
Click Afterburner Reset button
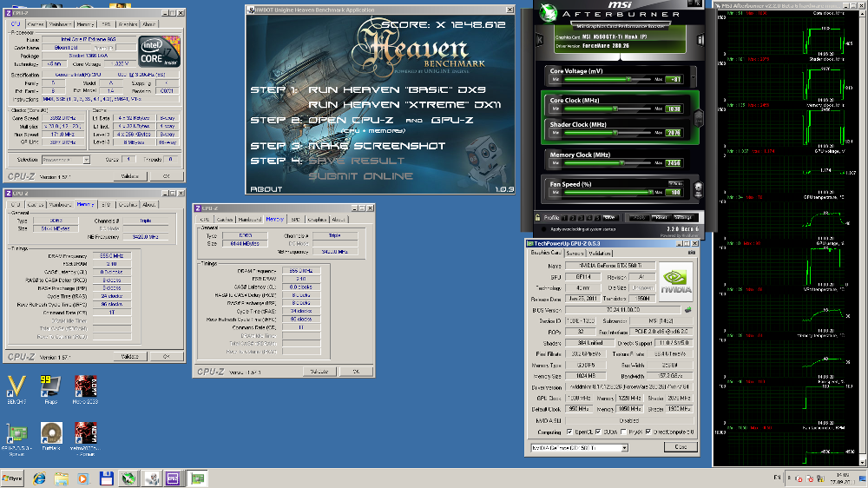(x=660, y=218)
